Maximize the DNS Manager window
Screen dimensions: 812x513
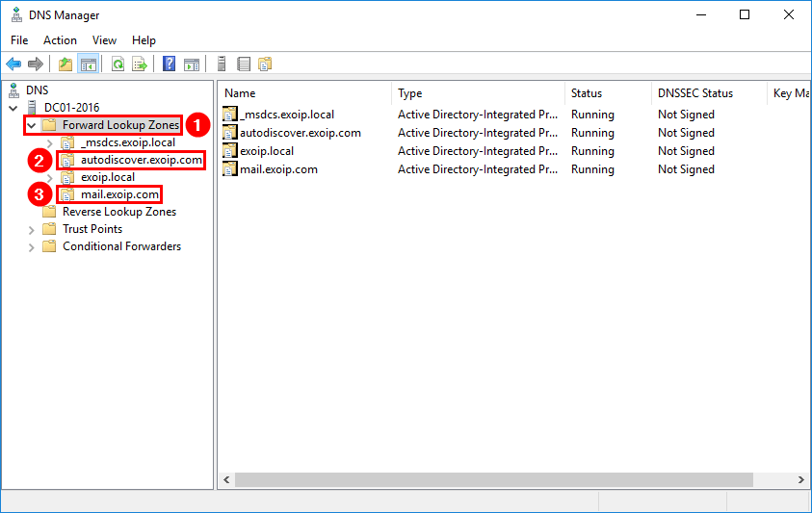745,14
